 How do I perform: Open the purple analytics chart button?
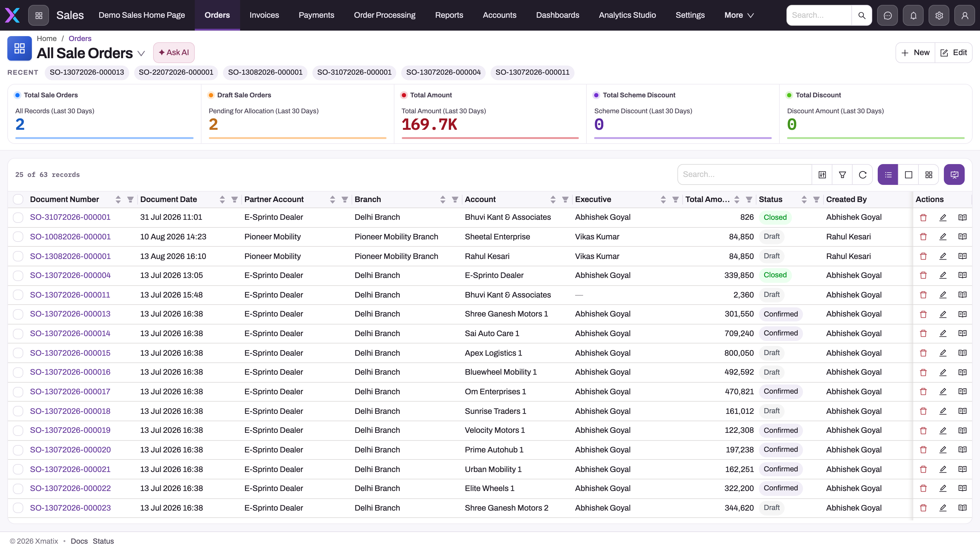pyautogui.click(x=954, y=174)
